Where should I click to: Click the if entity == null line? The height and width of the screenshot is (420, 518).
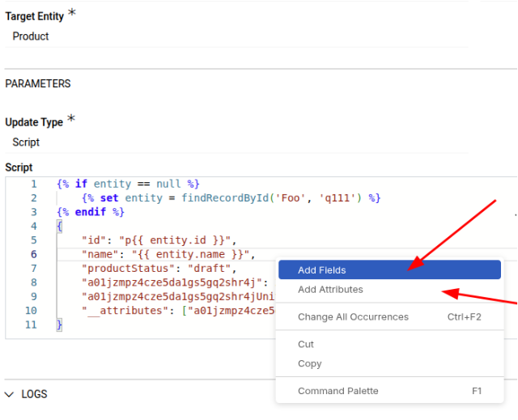click(128, 185)
